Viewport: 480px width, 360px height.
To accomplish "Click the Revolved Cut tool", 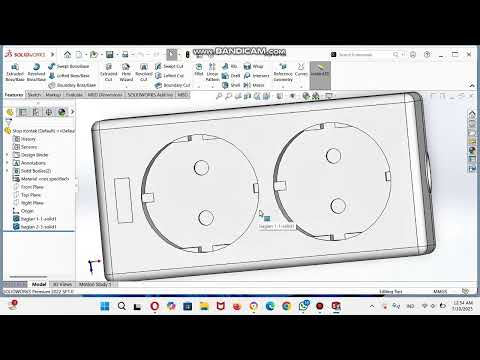I will [144, 72].
